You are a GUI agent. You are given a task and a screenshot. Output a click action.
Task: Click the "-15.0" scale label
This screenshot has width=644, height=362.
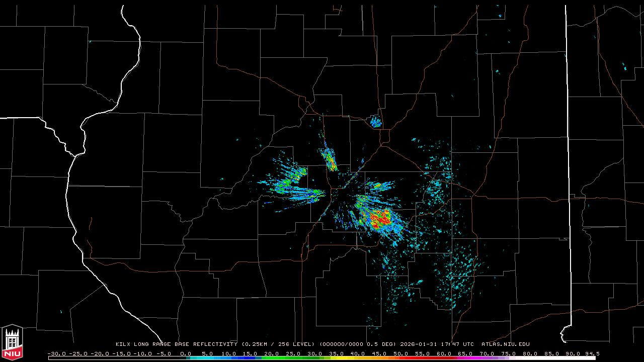(122, 353)
